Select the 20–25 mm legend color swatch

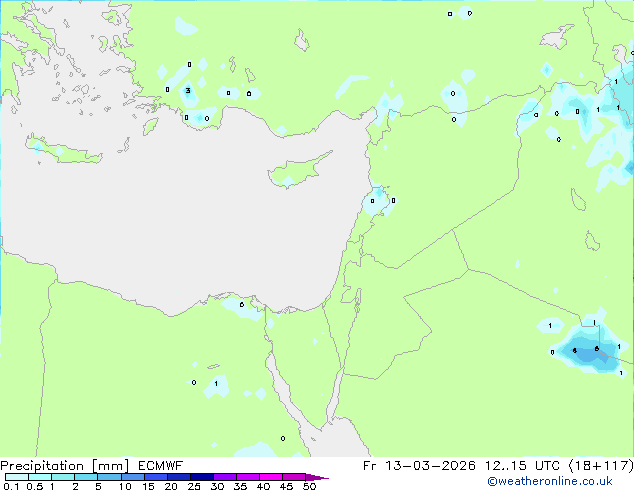tap(178, 477)
